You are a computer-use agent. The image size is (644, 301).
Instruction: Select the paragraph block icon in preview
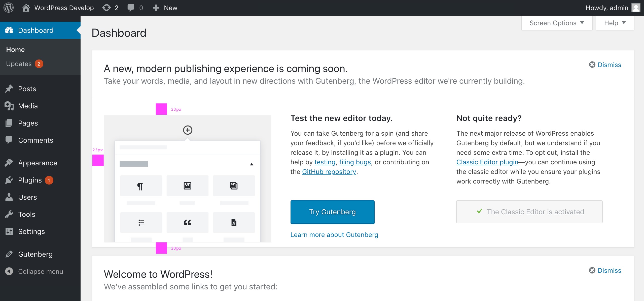click(140, 186)
